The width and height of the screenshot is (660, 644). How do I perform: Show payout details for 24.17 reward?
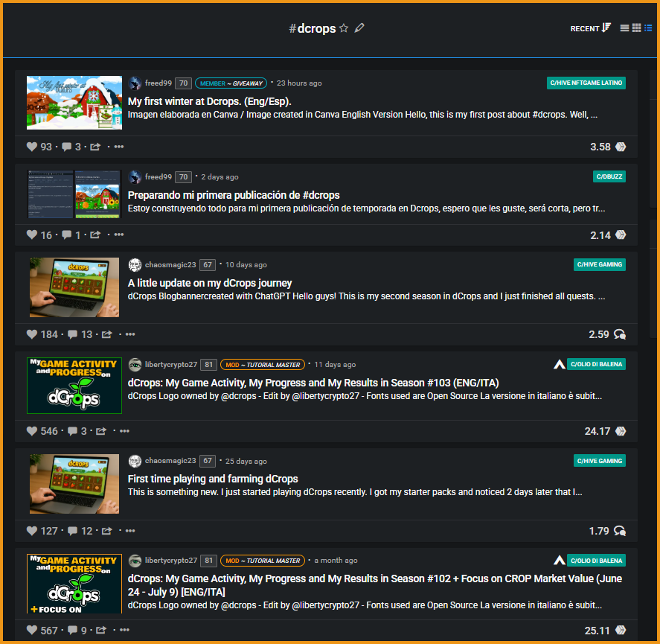(x=621, y=431)
